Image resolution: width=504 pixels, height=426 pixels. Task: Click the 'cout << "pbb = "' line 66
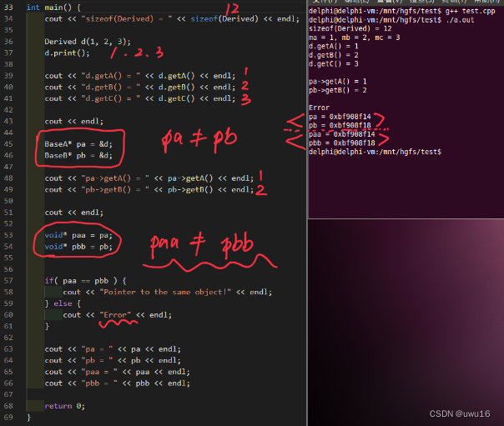118,383
